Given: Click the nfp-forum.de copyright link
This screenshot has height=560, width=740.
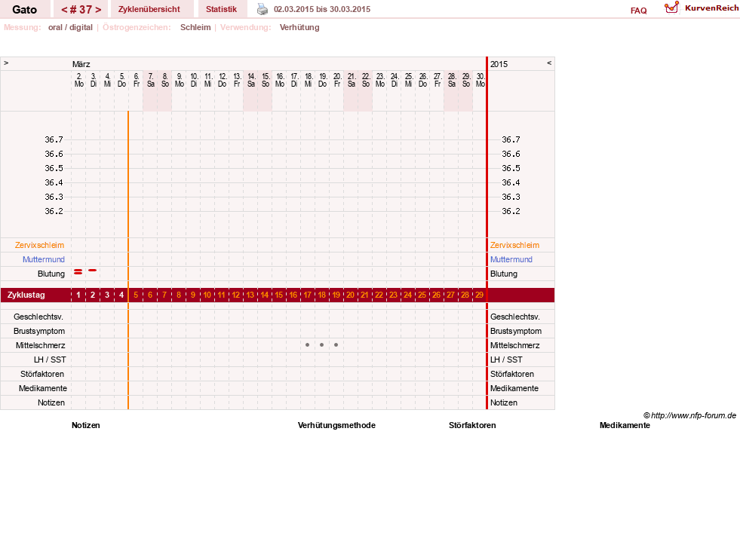Looking at the screenshot, I should 689,415.
